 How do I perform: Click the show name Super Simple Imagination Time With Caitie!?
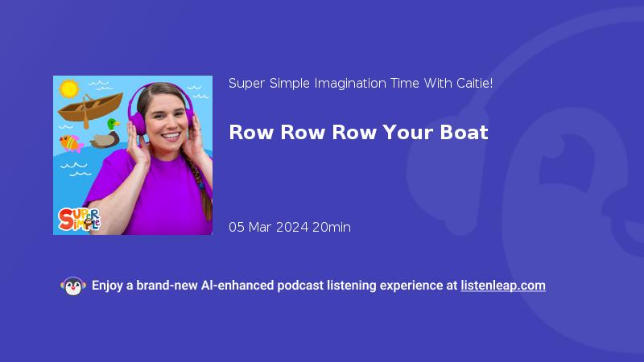tap(361, 84)
